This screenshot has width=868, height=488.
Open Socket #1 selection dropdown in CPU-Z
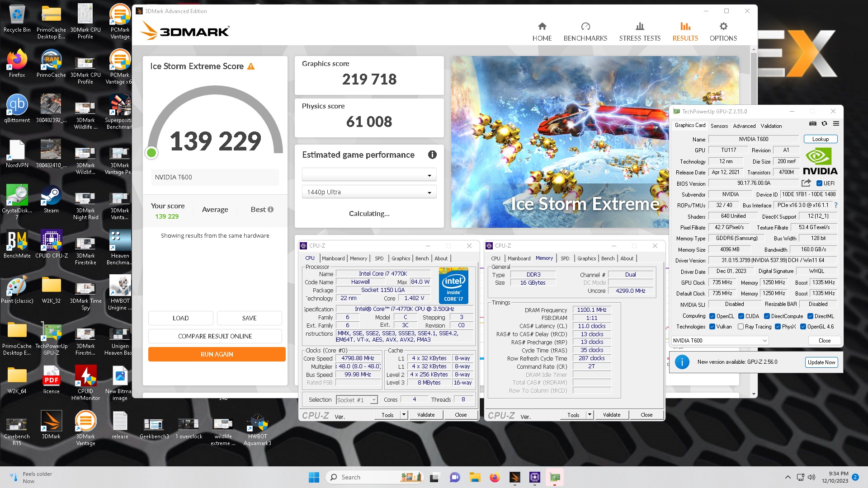[x=357, y=400]
